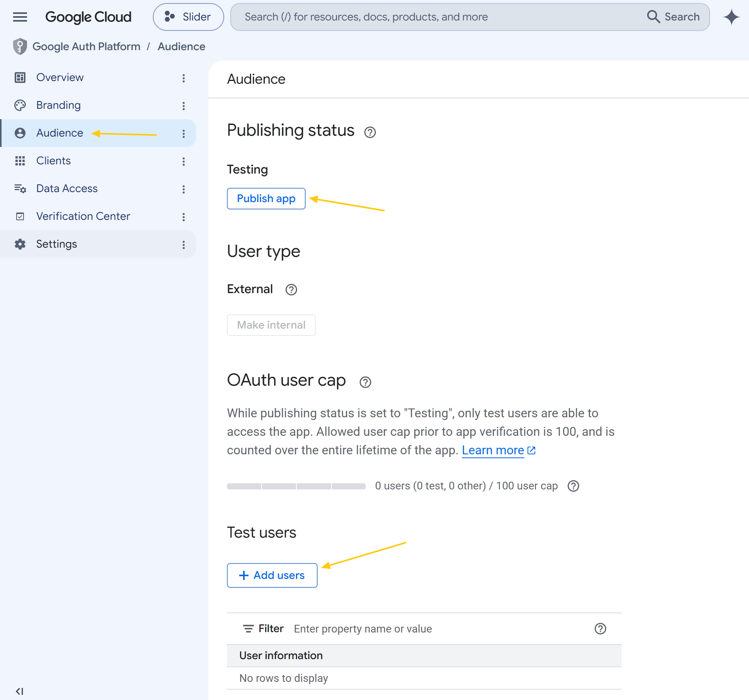
Task: Click the Google Auth Platform shield icon
Action: click(x=20, y=47)
